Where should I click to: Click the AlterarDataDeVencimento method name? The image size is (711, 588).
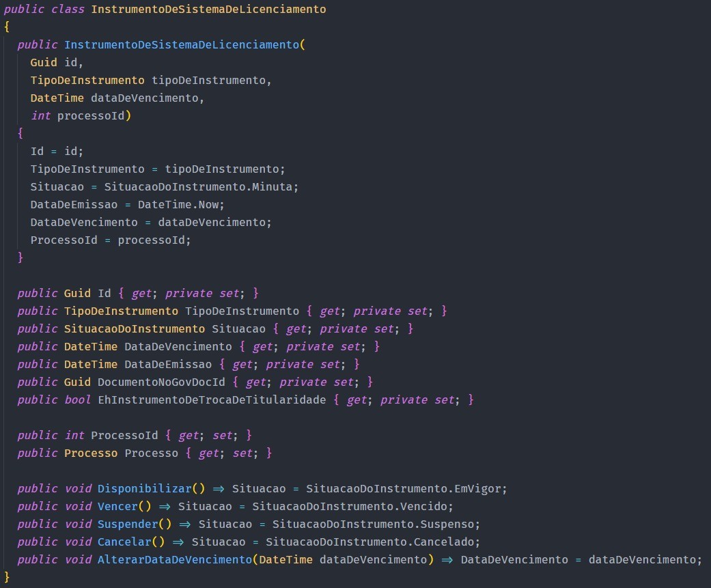tap(175, 559)
